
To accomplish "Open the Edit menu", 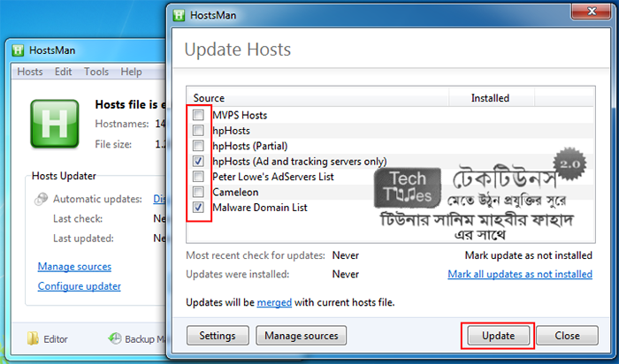I will [63, 72].
